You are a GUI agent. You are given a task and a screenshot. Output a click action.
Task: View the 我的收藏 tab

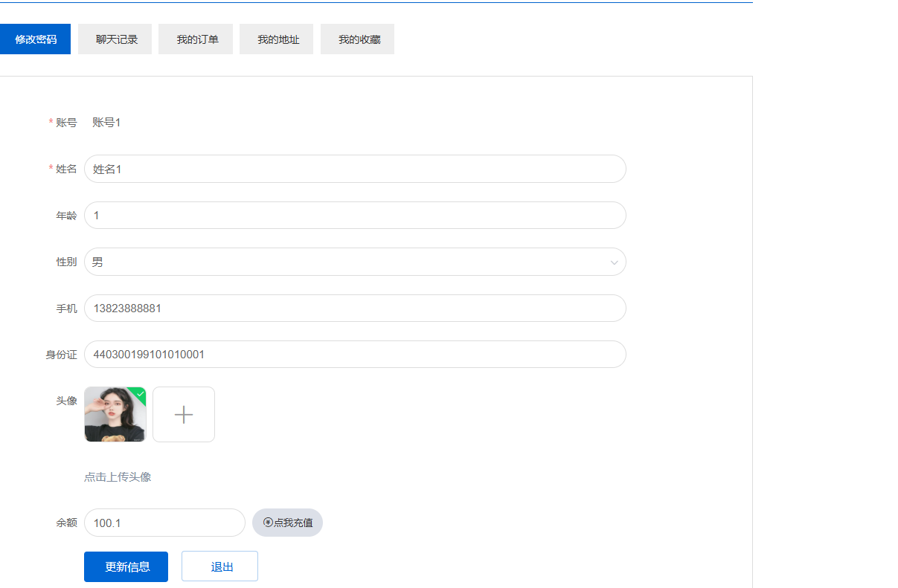tap(359, 39)
